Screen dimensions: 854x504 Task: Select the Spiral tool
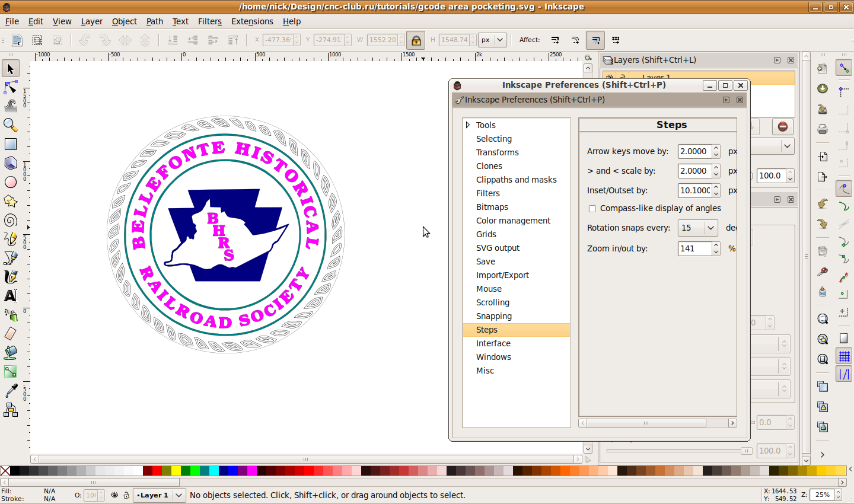(10, 220)
